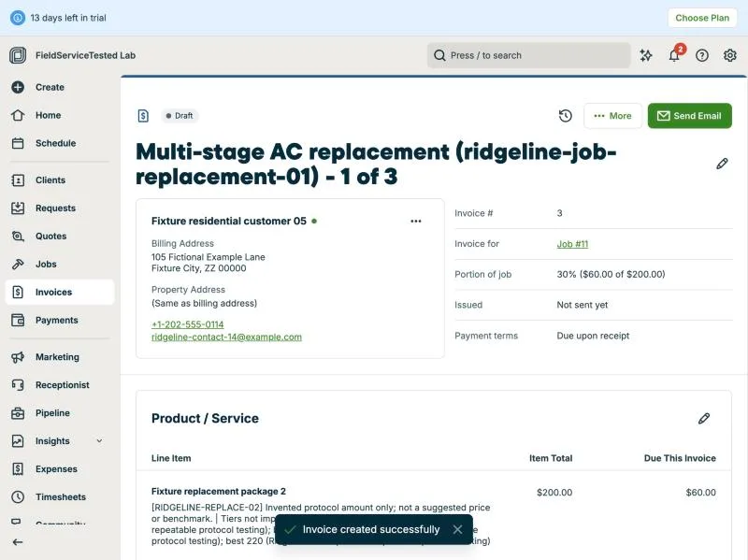Open the Receptionist headset icon
Viewport: 748px width, 560px height.
click(18, 385)
